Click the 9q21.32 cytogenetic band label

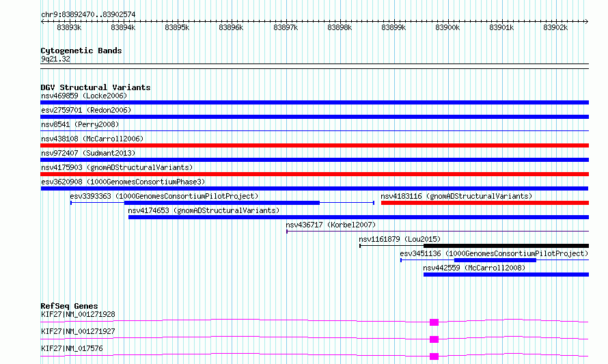click(x=55, y=59)
